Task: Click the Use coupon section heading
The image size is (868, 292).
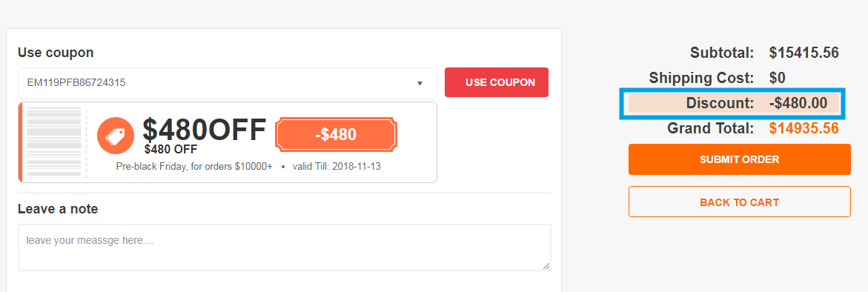Action: point(56,53)
